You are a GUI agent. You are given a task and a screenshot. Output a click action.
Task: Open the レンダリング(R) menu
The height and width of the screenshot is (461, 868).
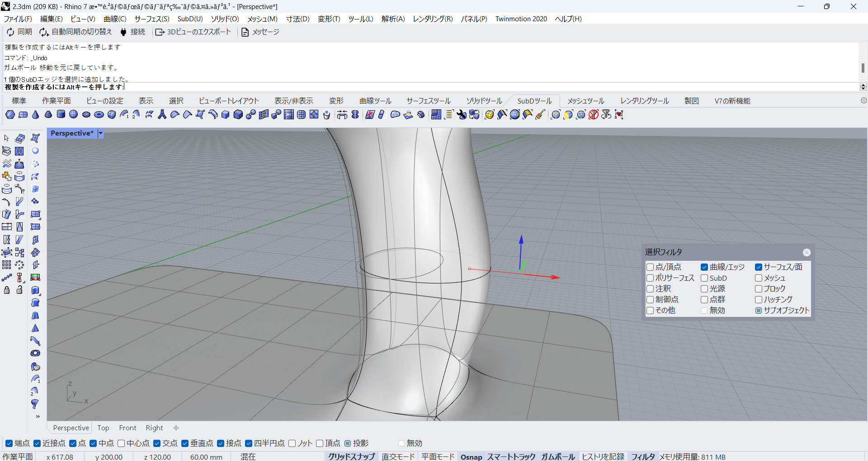(433, 19)
